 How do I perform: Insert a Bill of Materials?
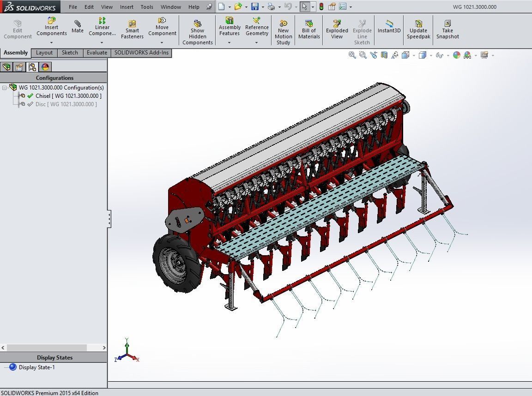[309, 29]
